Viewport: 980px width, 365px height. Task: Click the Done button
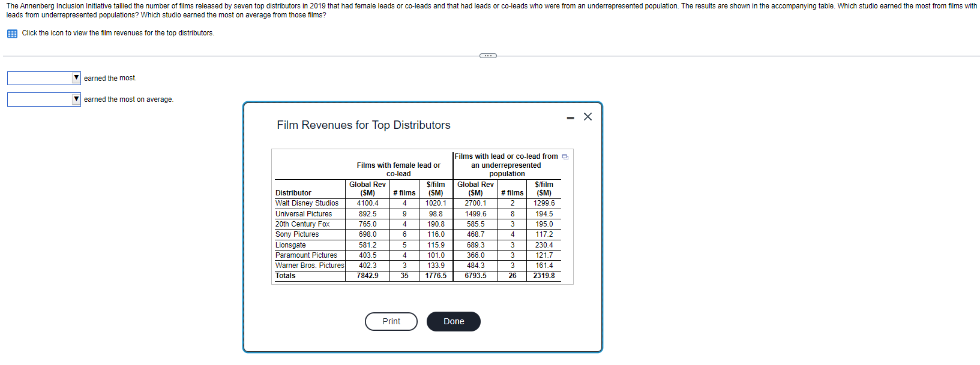pyautogui.click(x=454, y=321)
